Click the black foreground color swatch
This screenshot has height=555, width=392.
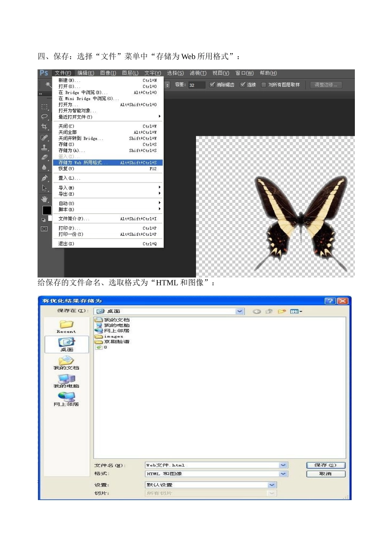[47, 210]
